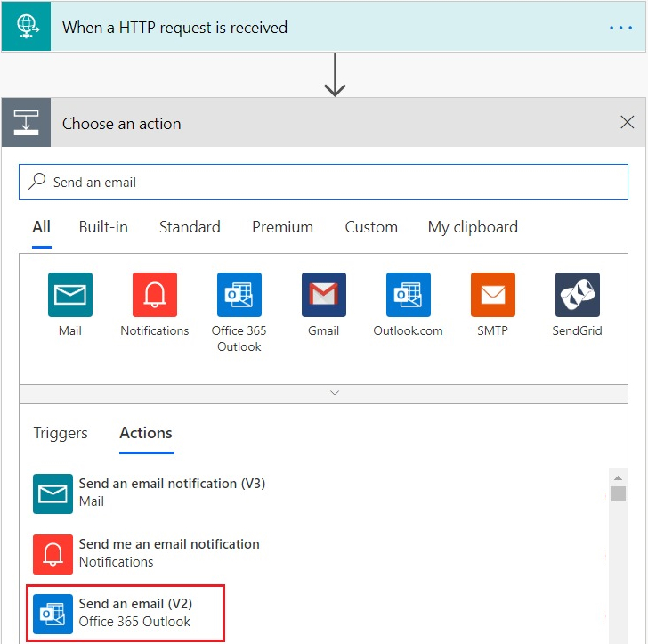This screenshot has width=648, height=644.
Task: Expand the connectors list chevron
Action: coord(335,393)
